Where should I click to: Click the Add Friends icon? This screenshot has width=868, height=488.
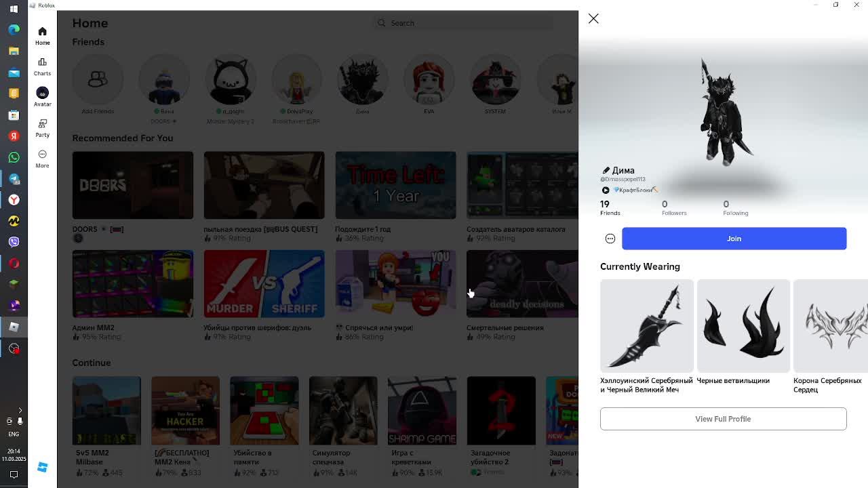[x=98, y=79]
